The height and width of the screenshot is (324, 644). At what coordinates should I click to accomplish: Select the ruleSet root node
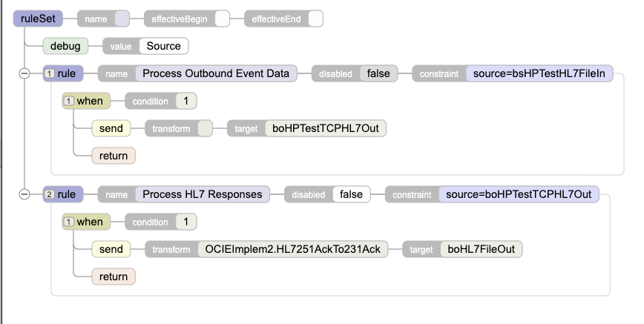(x=38, y=19)
